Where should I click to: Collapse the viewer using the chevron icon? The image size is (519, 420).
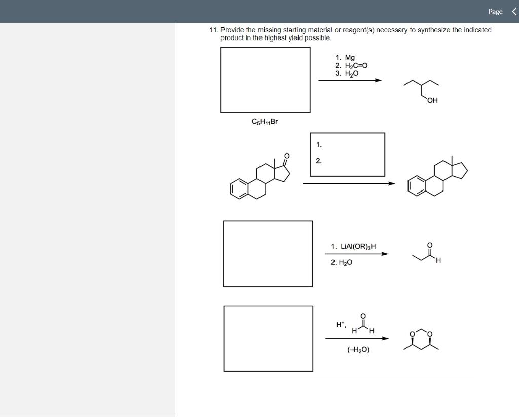pos(513,11)
